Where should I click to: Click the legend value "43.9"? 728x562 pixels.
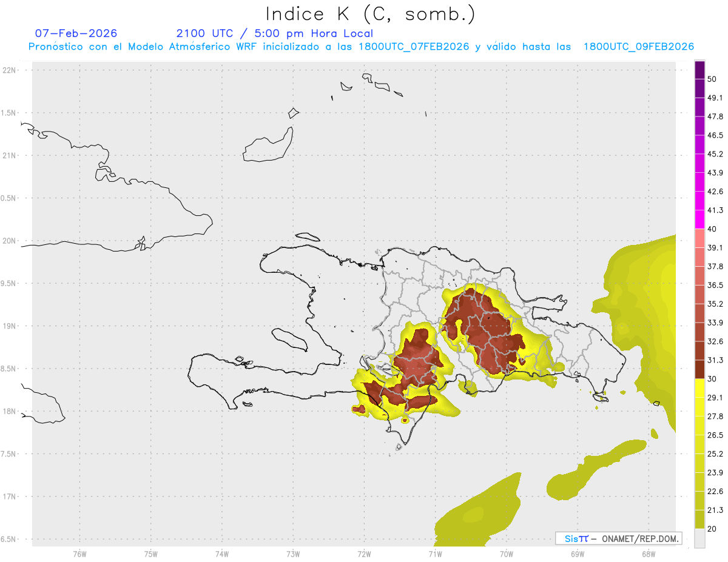(715, 173)
